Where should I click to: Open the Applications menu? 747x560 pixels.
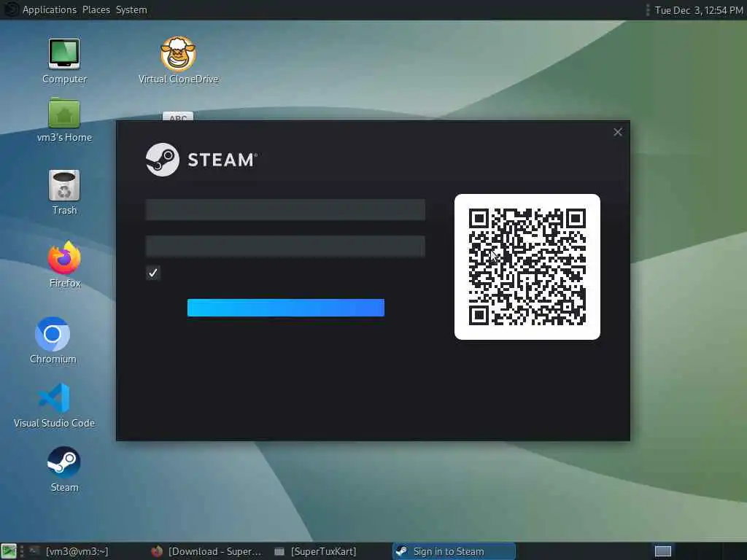(x=50, y=10)
